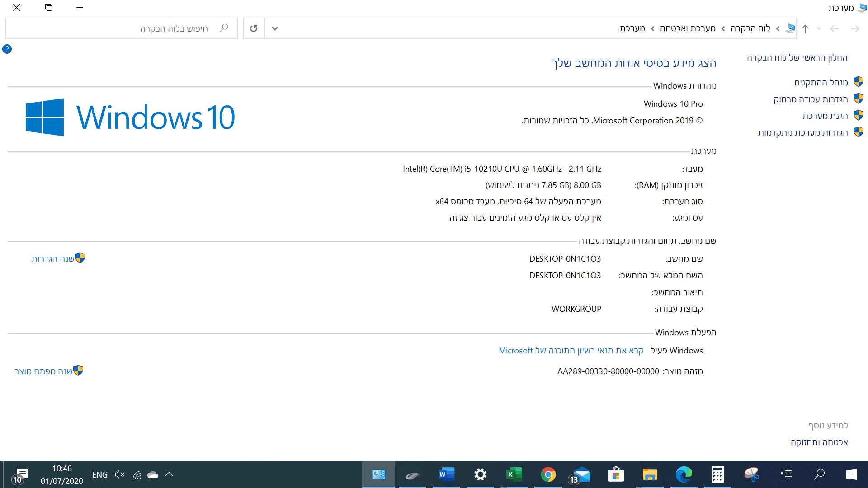The width and height of the screenshot is (868, 488).
Task: Show hidden system tray icons
Action: 169,474
